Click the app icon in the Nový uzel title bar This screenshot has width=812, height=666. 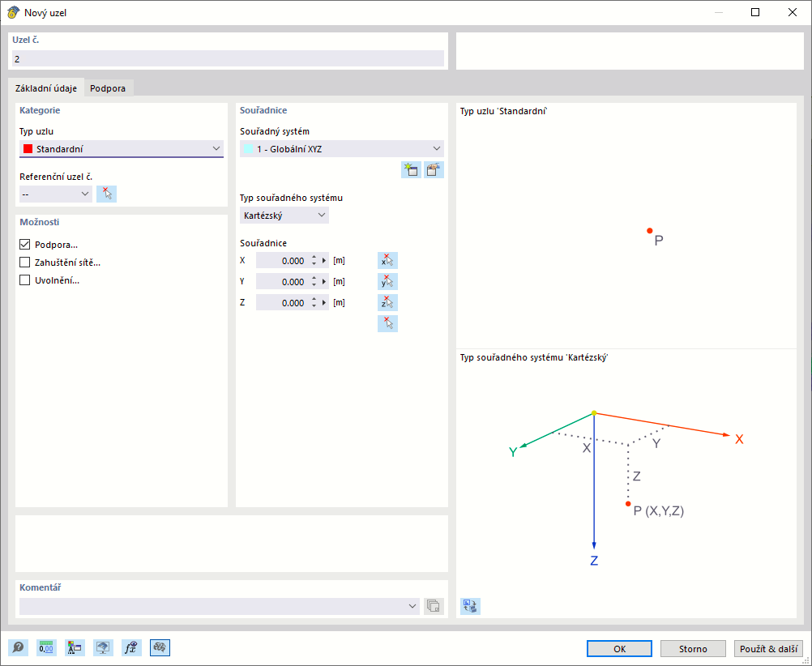pyautogui.click(x=13, y=12)
